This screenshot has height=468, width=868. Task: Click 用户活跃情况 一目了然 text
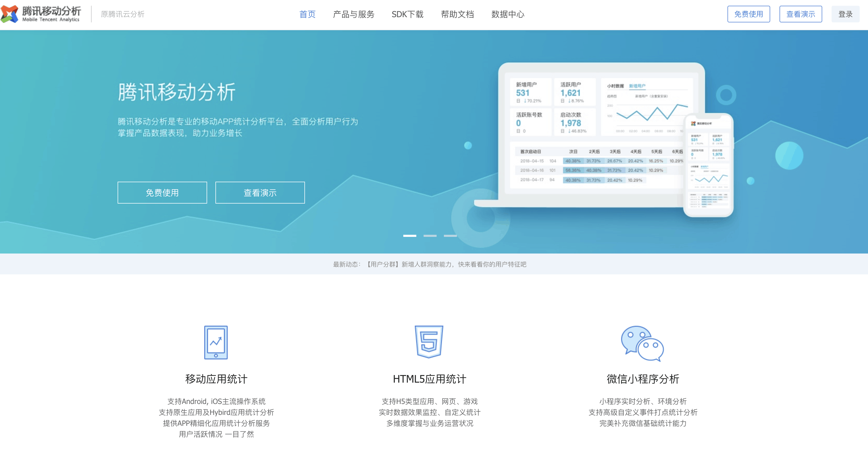coord(216,434)
